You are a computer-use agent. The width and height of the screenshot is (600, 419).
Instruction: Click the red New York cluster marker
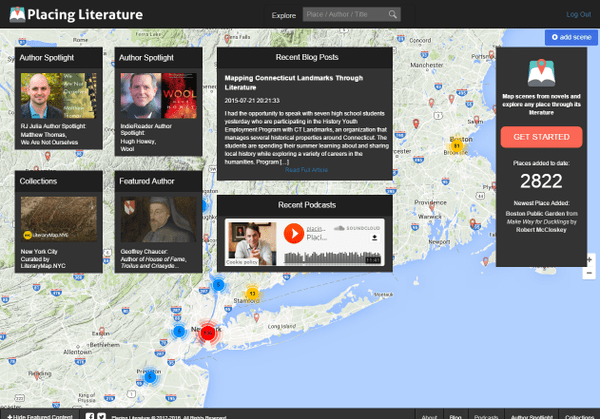point(207,332)
